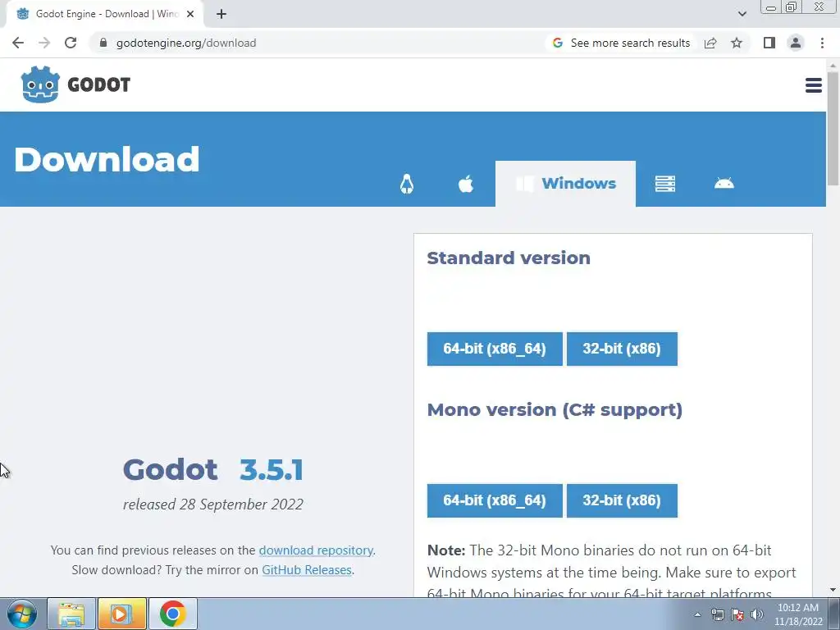Open the GitHub Releases mirror link
Viewport: 840px width, 630px height.
point(307,570)
